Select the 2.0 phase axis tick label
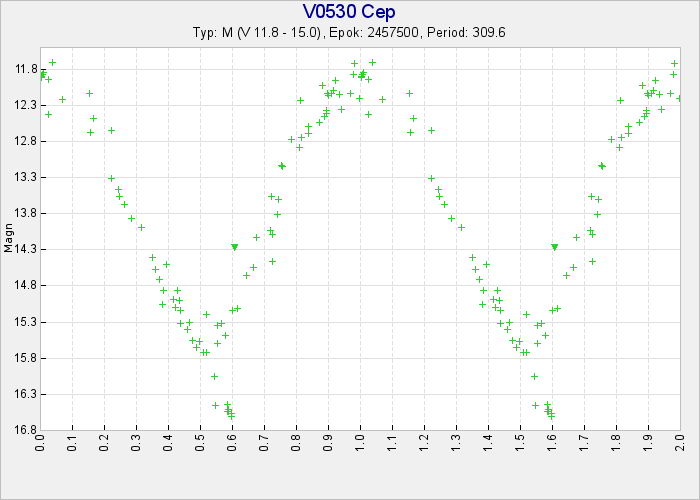The height and width of the screenshot is (500, 700). point(680,444)
